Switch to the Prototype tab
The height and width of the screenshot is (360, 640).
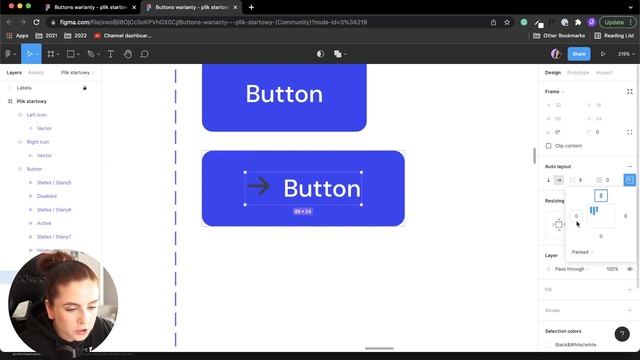578,73
